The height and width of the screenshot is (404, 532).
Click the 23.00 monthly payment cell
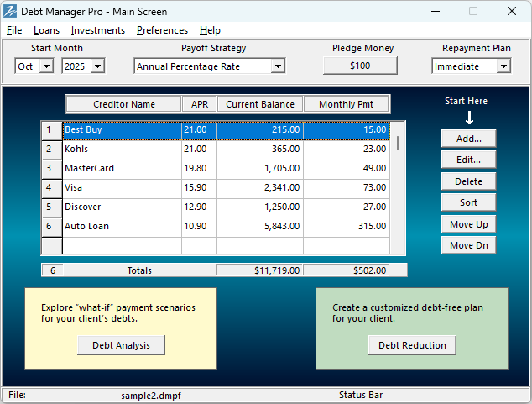click(x=347, y=150)
